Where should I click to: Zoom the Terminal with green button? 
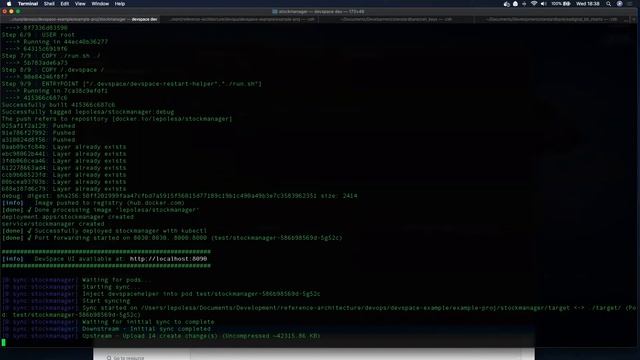(18, 11)
